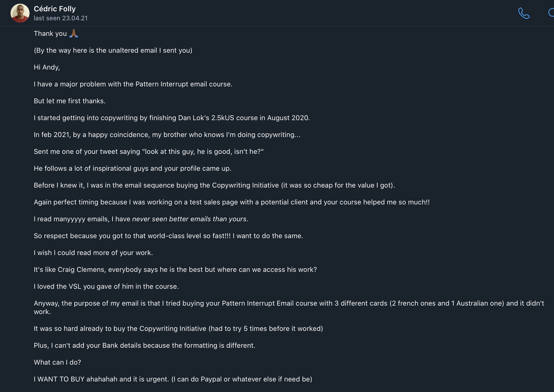
Task: Click the Cédric Folly contact name
Action: [x=55, y=9]
